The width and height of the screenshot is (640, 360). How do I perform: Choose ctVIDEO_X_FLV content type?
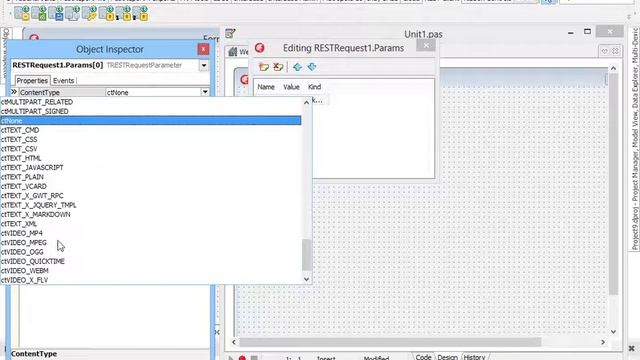151,280
